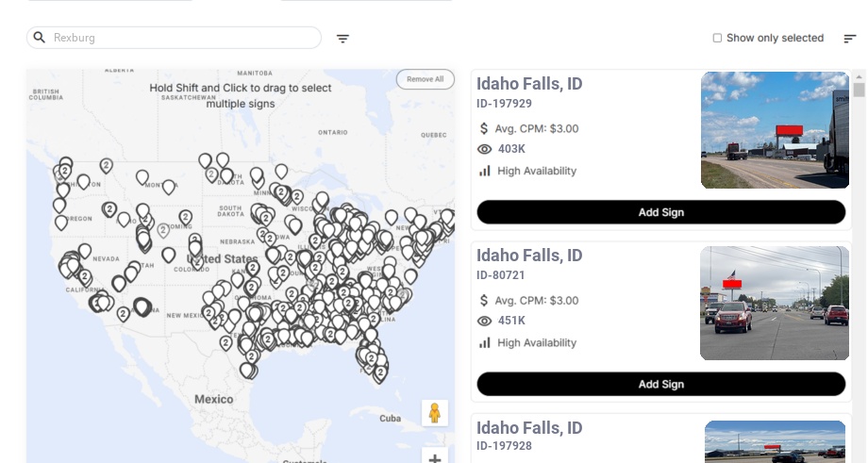Zoom in the map with plus button
The height and width of the screenshot is (463, 868).
tap(434, 458)
